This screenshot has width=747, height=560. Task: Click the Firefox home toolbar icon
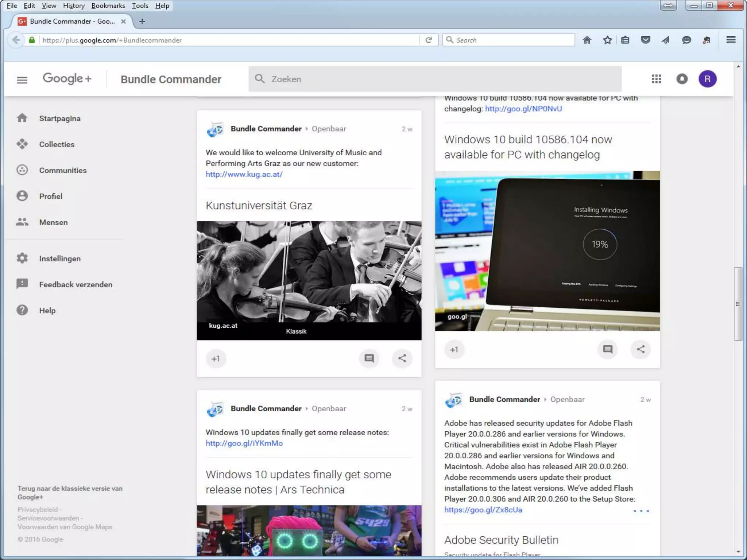pos(587,40)
